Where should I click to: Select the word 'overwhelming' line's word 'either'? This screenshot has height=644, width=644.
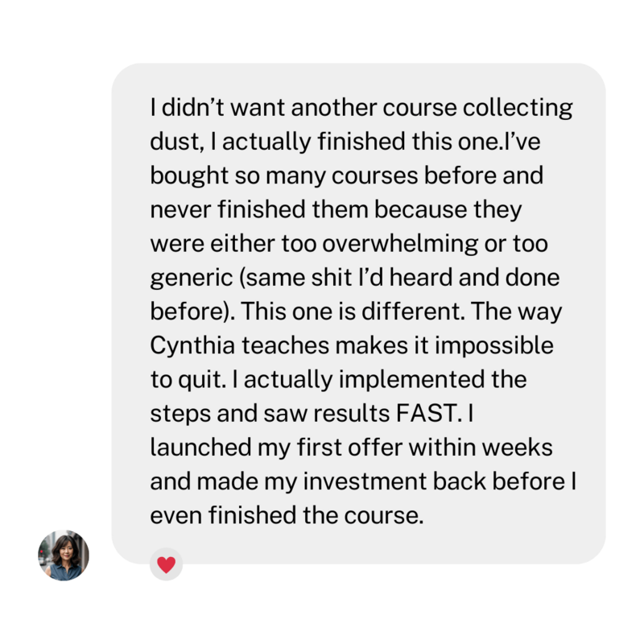coord(242,244)
